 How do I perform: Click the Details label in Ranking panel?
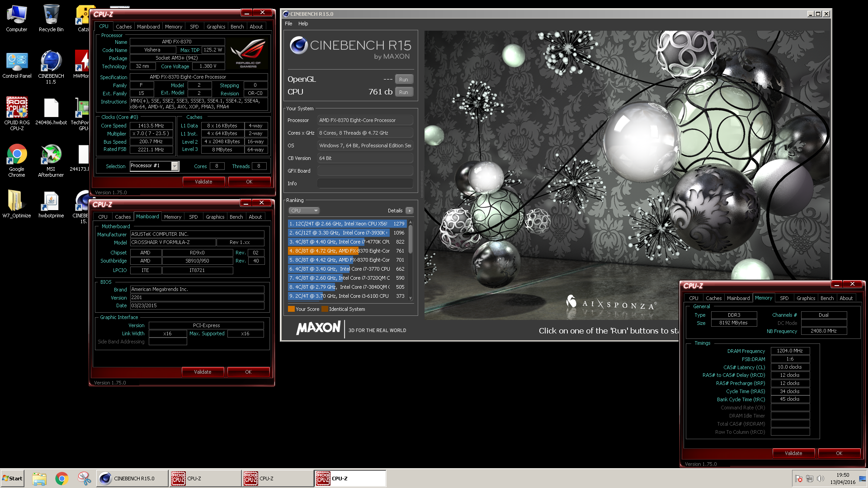[395, 211]
